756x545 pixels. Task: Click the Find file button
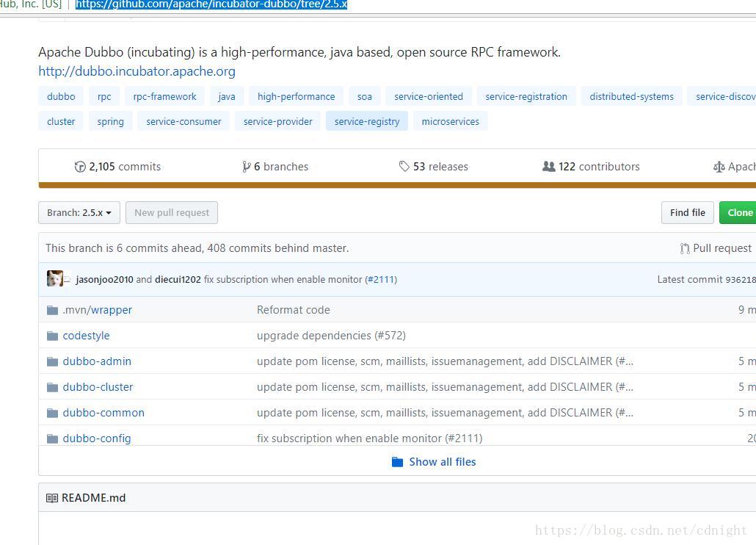(x=688, y=213)
